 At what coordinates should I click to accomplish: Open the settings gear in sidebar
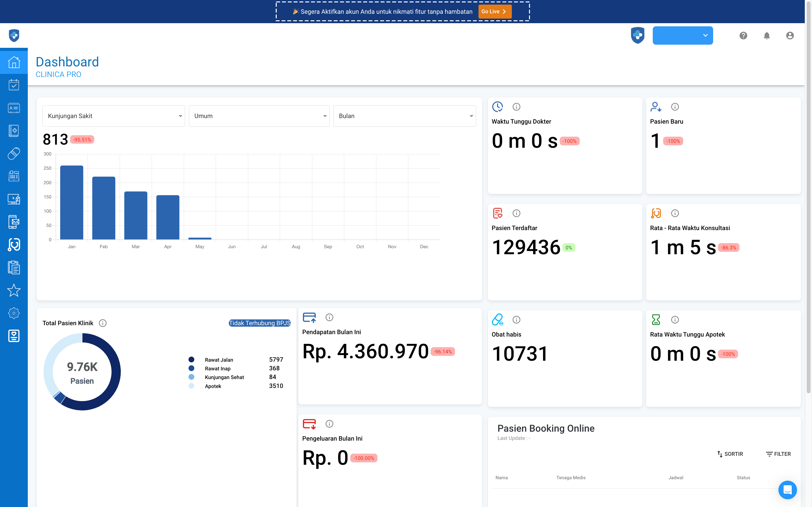pyautogui.click(x=14, y=313)
